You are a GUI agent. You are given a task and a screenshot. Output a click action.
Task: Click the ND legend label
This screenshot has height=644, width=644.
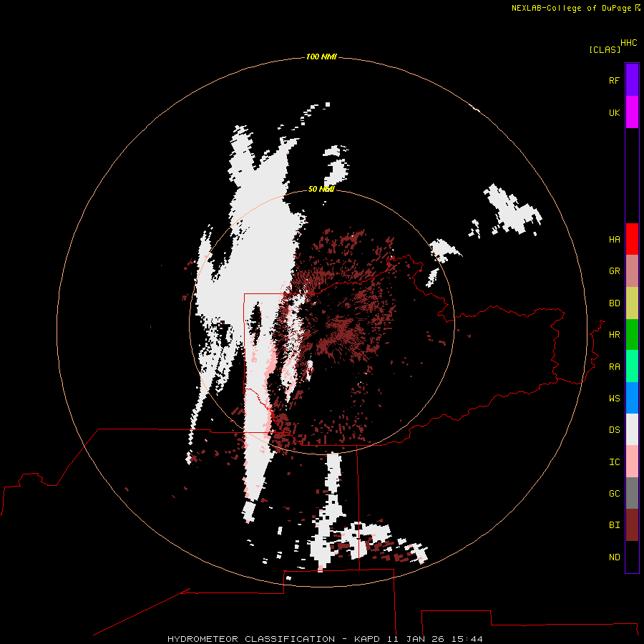coord(614,557)
